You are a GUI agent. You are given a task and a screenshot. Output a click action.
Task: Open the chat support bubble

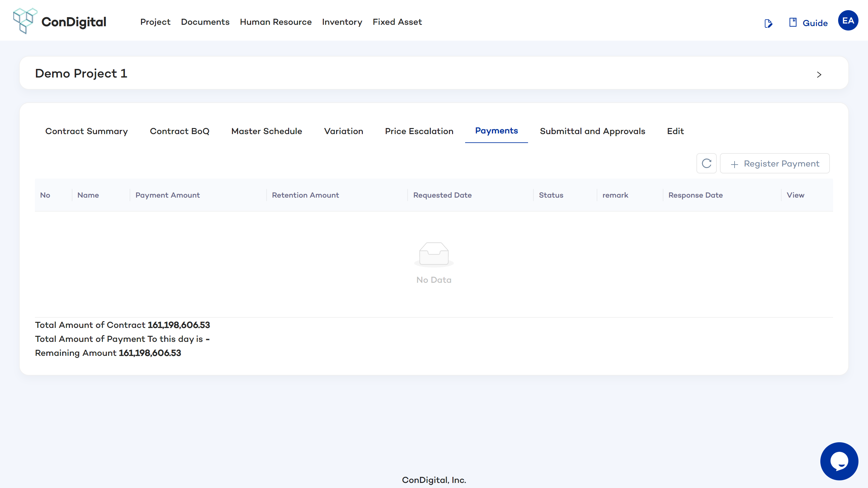[839, 461]
